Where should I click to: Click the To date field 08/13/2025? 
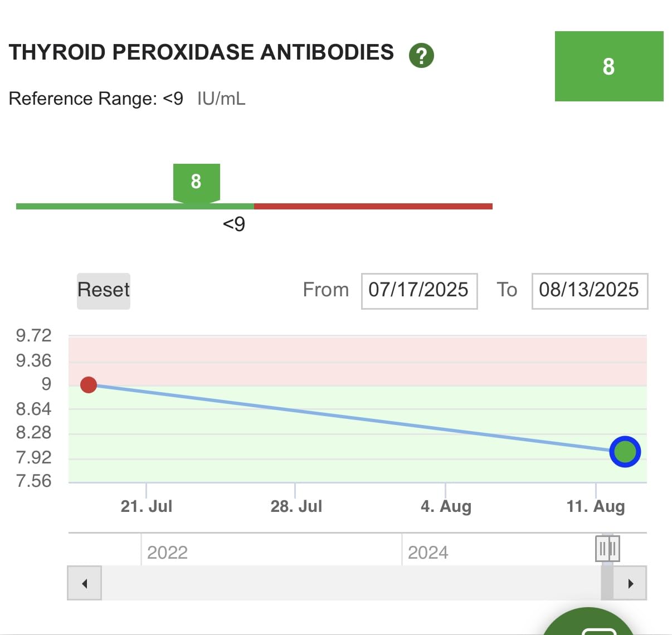point(589,290)
